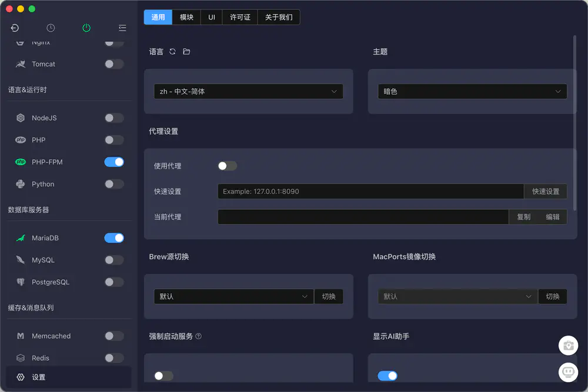Click the 设置 gear icon
This screenshot has height=392, width=588.
click(21, 377)
